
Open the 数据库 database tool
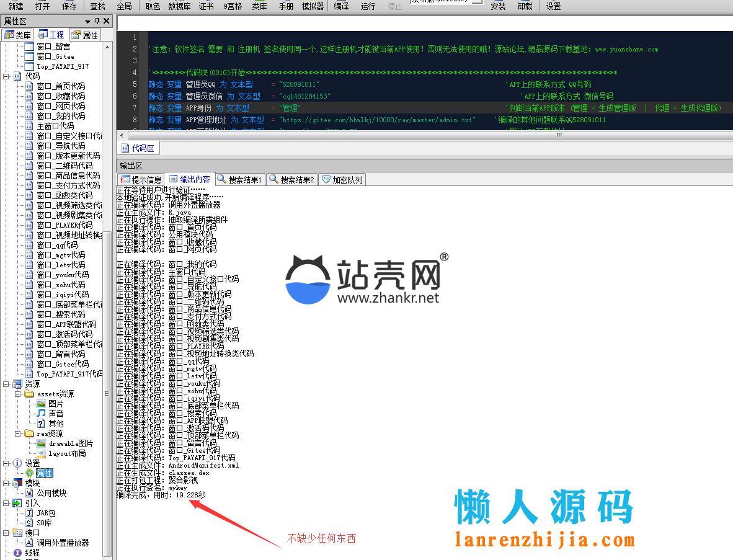(179, 6)
